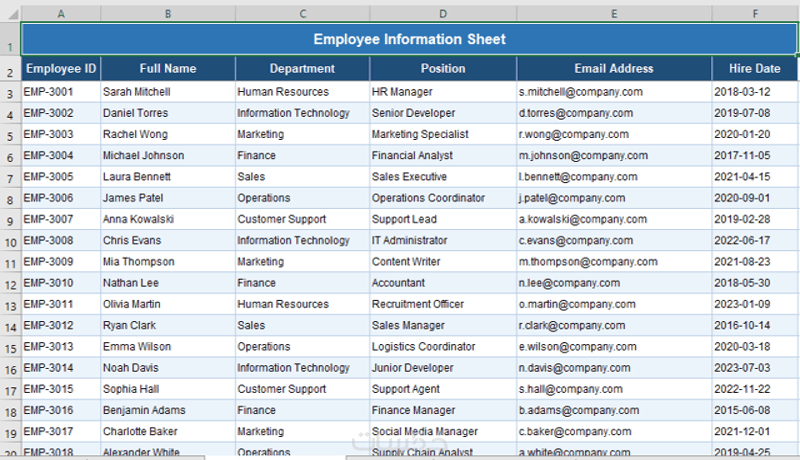Select hire date 2022-06-17

755,240
